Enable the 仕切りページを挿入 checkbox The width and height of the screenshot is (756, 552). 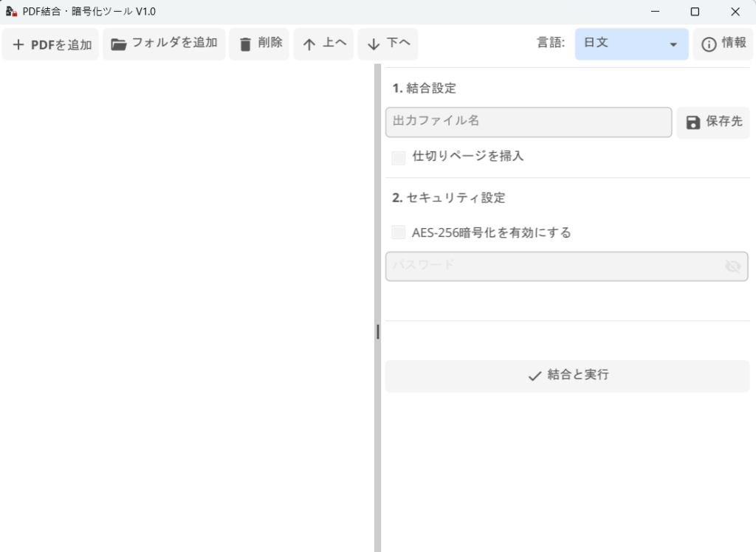399,157
